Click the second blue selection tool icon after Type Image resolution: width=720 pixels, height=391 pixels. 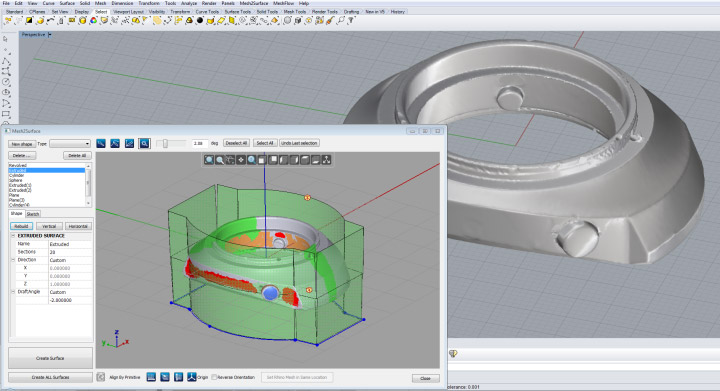coord(115,144)
